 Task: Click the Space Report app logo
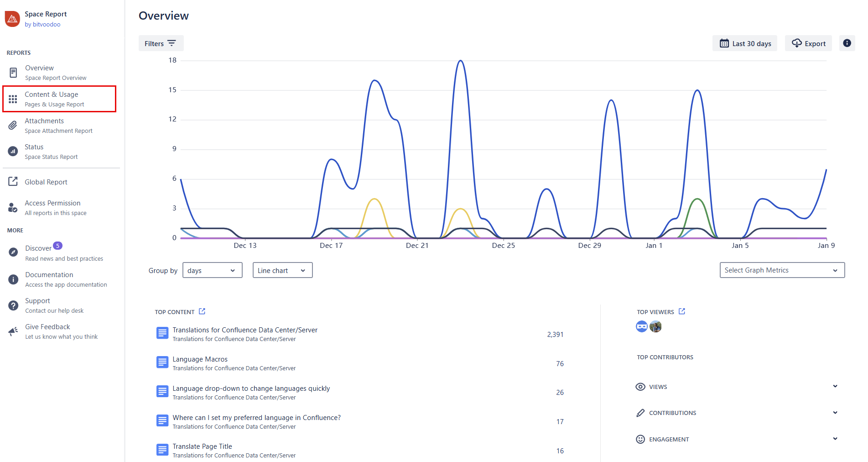tap(12, 19)
